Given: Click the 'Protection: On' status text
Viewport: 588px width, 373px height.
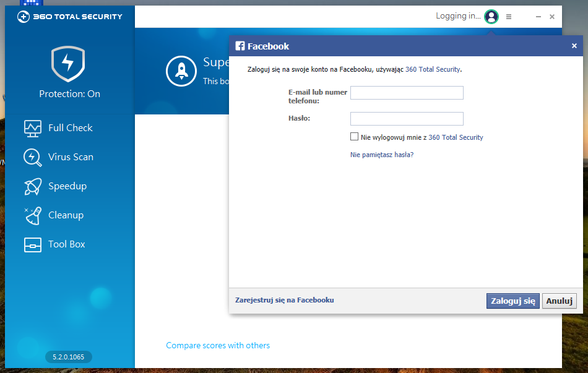Looking at the screenshot, I should click(70, 94).
